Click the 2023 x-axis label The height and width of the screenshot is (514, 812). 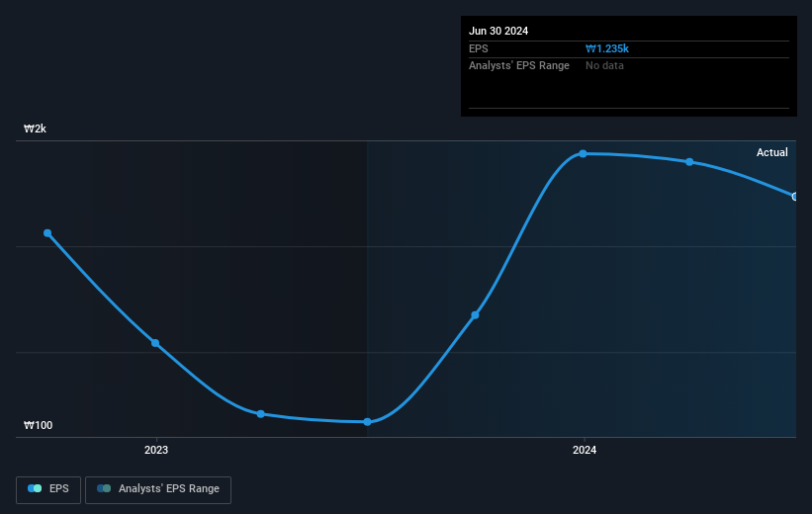[156, 450]
